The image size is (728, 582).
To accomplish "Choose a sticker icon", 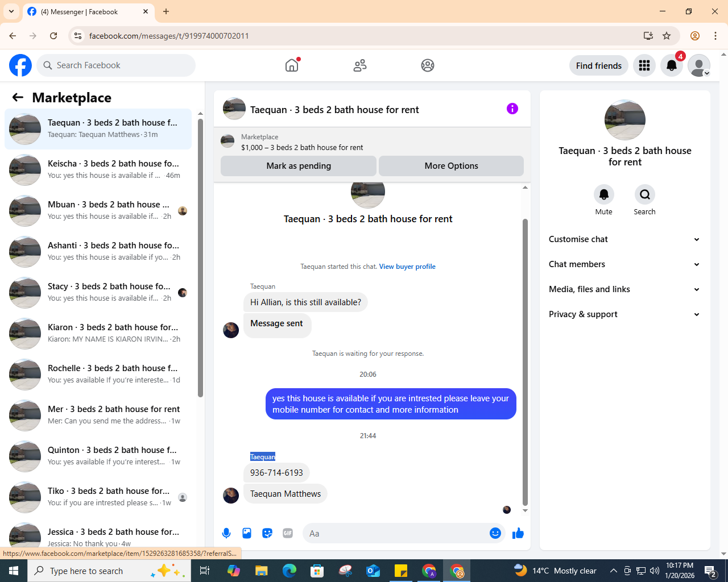I will point(267,533).
